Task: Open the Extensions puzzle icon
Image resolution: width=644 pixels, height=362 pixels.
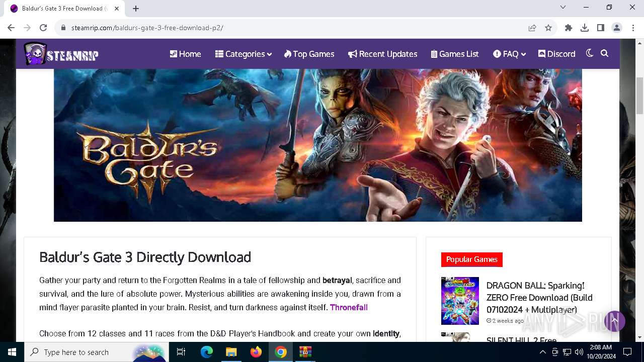Action: pos(569,28)
